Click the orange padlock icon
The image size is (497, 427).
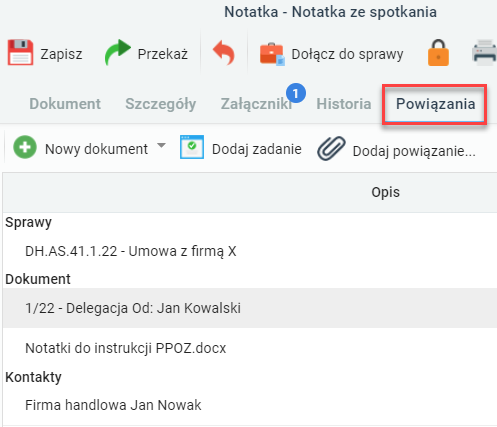(x=438, y=53)
